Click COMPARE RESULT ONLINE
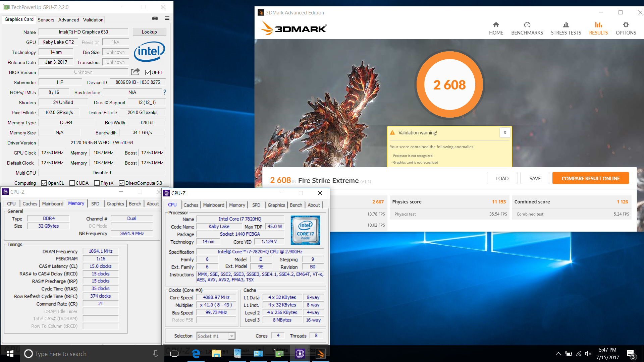Image resolution: width=644 pixels, height=362 pixels. pyautogui.click(x=590, y=178)
